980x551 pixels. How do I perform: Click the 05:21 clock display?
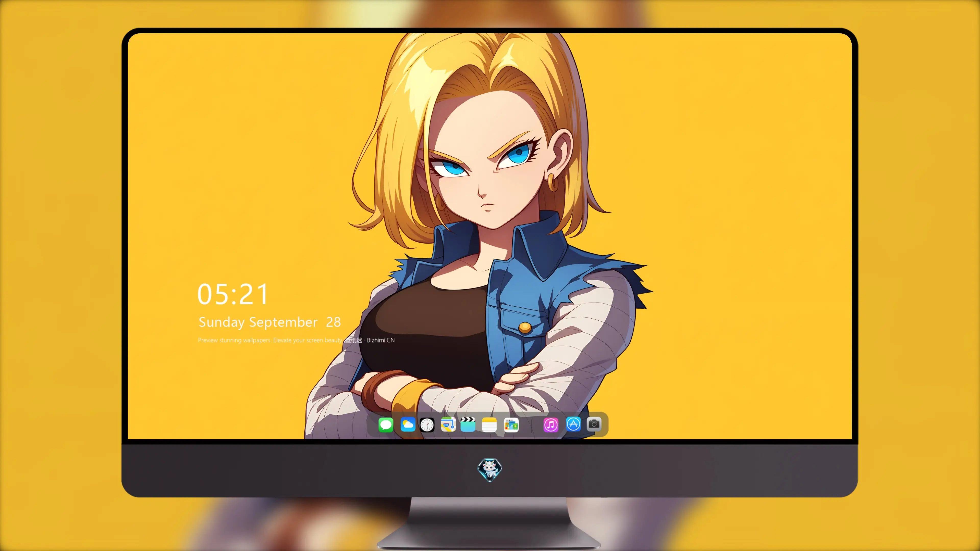[x=233, y=294]
